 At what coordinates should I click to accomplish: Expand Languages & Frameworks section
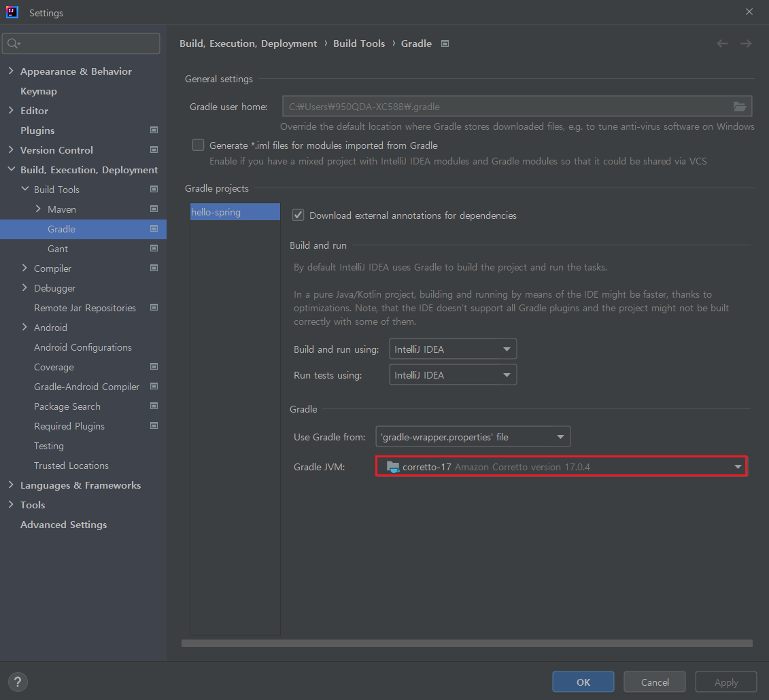[x=11, y=485]
